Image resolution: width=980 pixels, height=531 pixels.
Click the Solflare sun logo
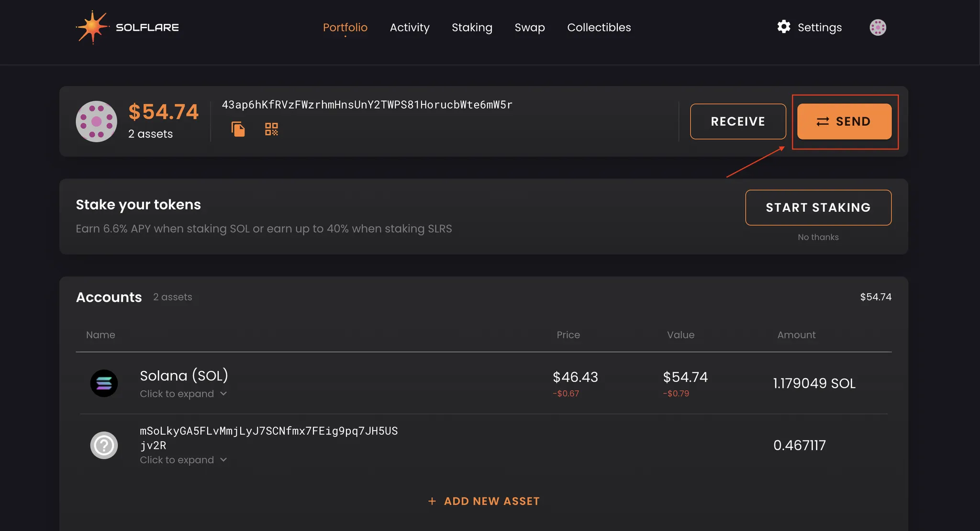coord(92,27)
